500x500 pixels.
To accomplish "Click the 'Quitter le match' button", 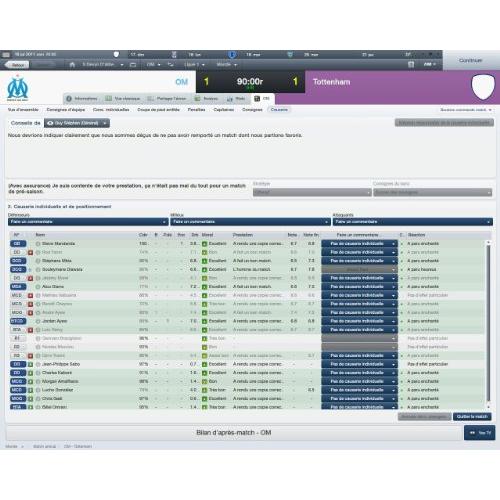I will 472,417.
